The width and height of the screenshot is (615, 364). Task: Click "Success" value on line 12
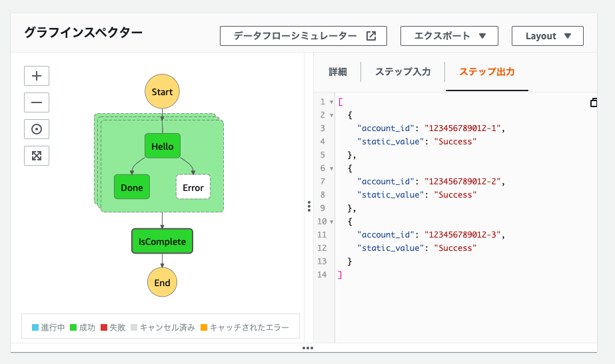click(455, 248)
